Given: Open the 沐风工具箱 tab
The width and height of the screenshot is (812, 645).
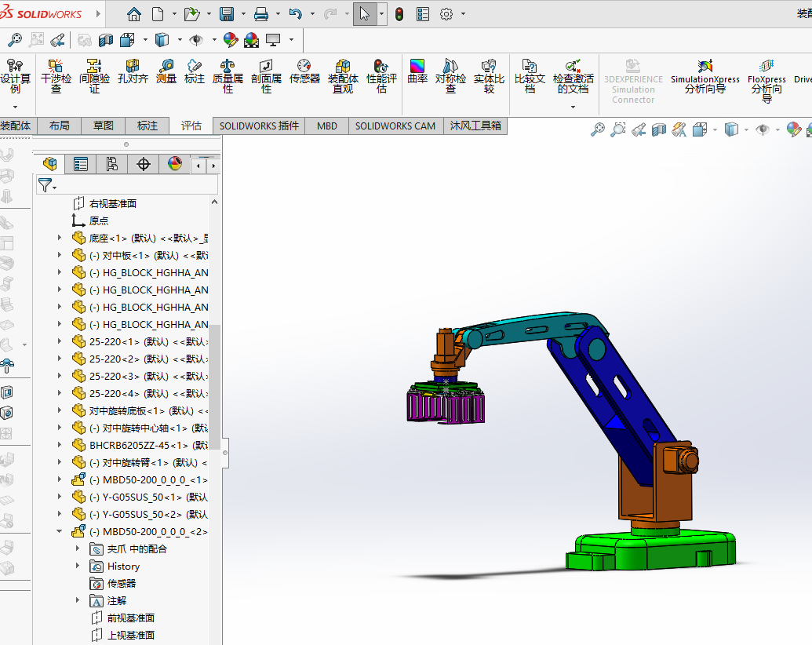Looking at the screenshot, I should click(x=475, y=126).
